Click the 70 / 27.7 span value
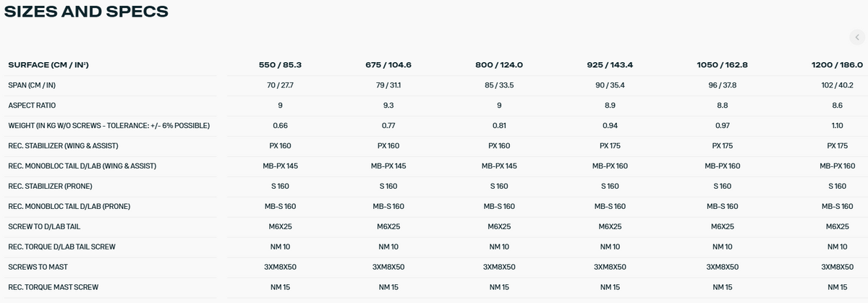 point(280,85)
